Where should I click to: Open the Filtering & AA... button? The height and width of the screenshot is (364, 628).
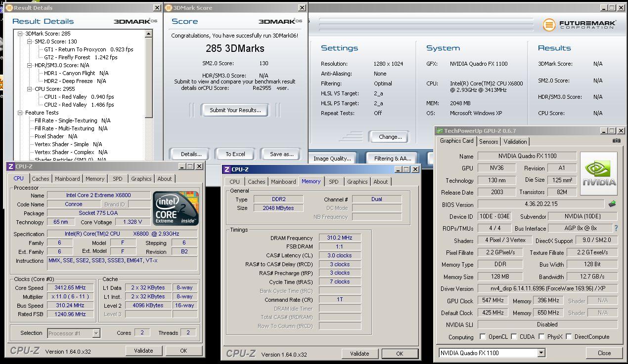(x=393, y=159)
